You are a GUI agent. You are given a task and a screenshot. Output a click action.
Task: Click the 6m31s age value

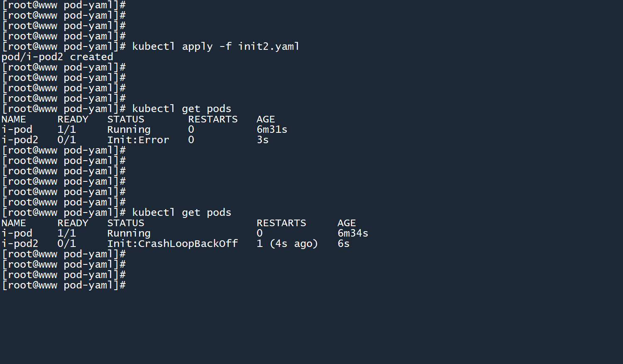(272, 129)
